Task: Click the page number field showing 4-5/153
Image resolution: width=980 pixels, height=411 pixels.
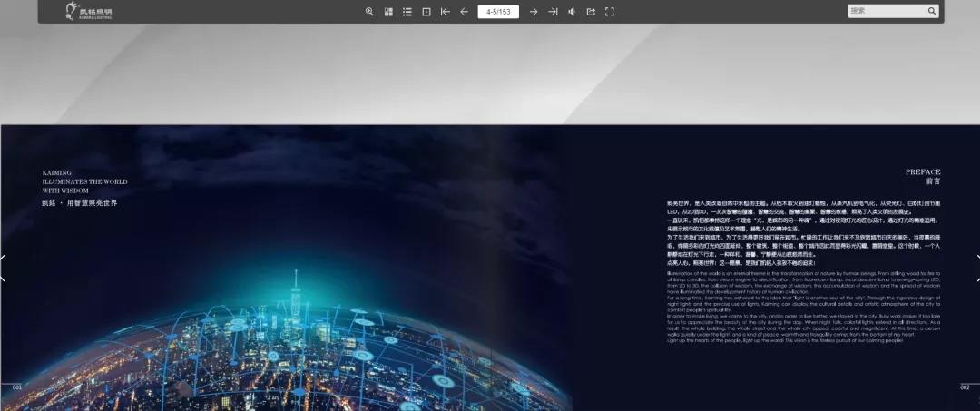Action: click(x=498, y=12)
